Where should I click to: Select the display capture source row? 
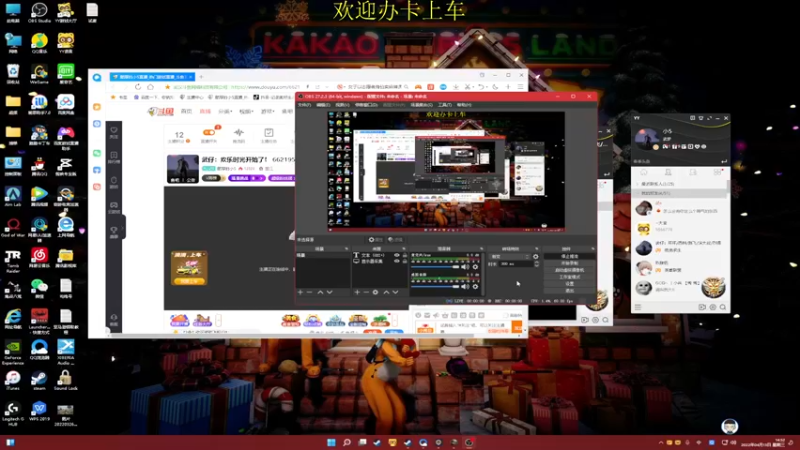pos(380,261)
